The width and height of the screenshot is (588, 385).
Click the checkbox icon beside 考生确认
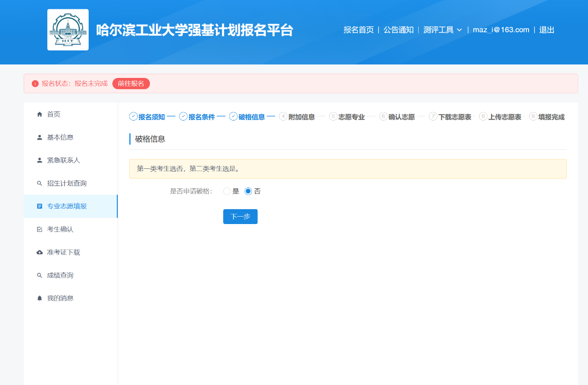pyautogui.click(x=39, y=230)
